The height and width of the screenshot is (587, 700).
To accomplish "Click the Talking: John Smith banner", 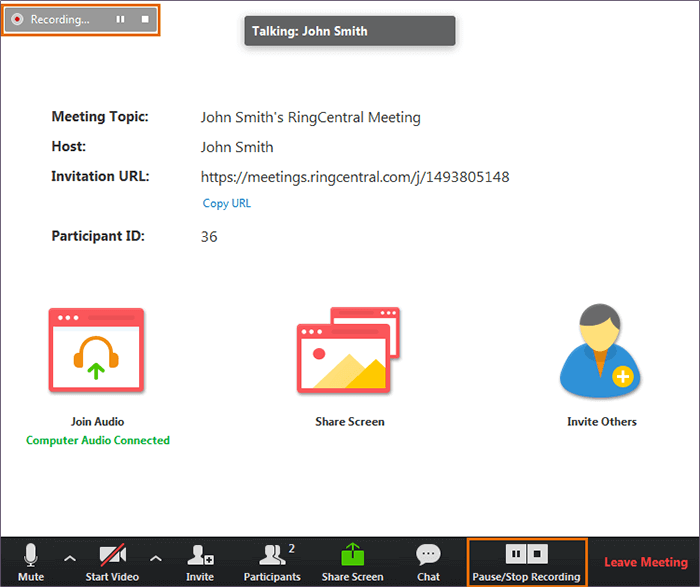I will click(x=350, y=31).
